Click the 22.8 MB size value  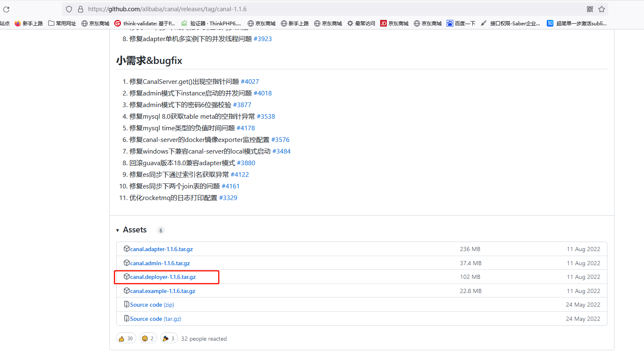(x=471, y=291)
